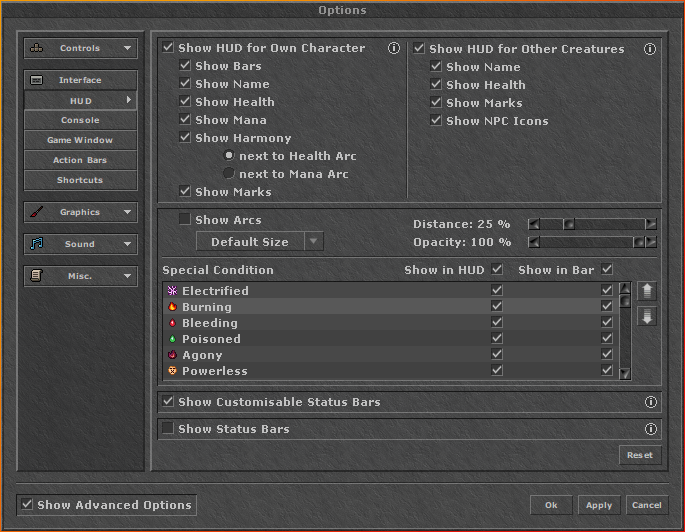Expand the Graphics section
685x532 pixels.
[81, 212]
